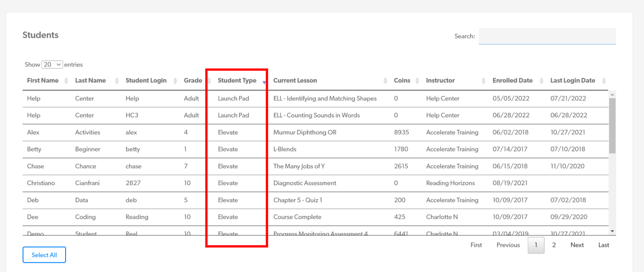Go to the Previous page
644x272 pixels.
pos(508,245)
